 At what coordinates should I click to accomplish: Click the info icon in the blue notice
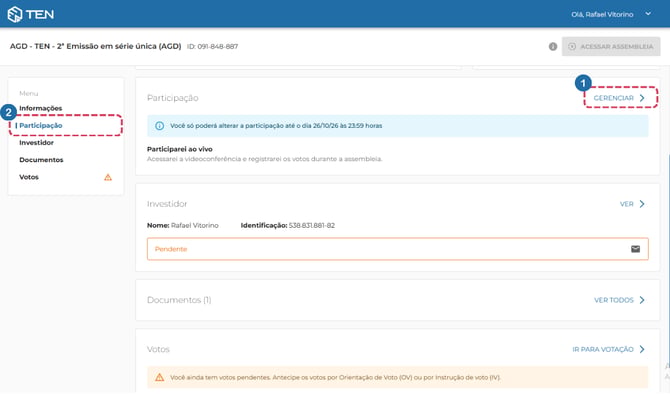click(159, 126)
